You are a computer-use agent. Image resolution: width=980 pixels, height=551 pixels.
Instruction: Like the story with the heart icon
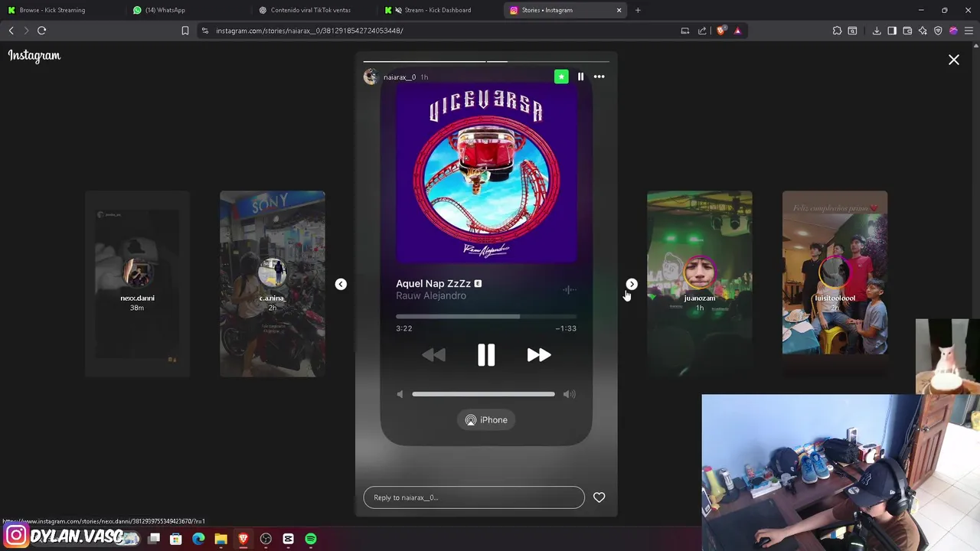599,497
